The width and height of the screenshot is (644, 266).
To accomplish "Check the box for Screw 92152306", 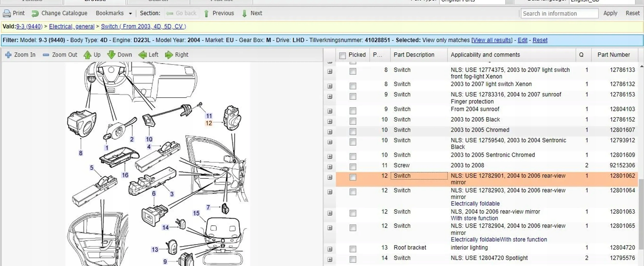I will tap(353, 167).
